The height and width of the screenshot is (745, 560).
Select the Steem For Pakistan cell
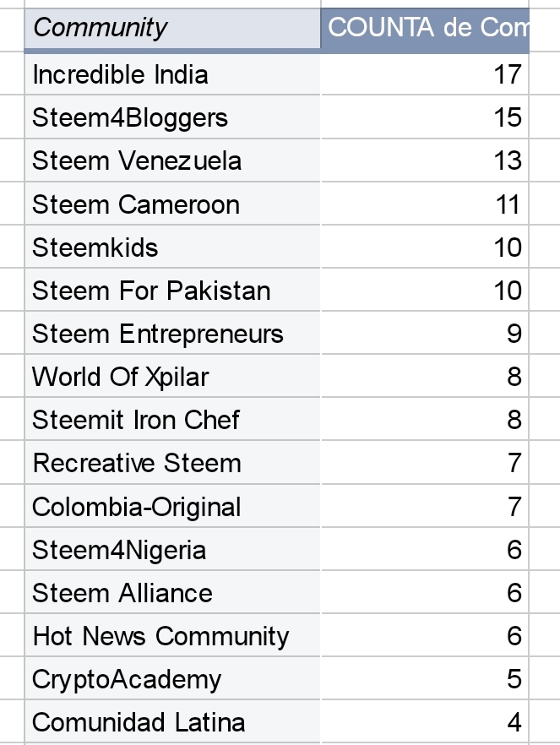point(172,290)
